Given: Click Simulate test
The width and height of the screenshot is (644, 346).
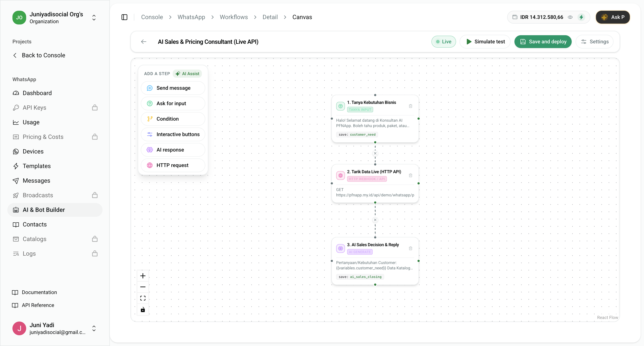Looking at the screenshot, I should tap(485, 41).
